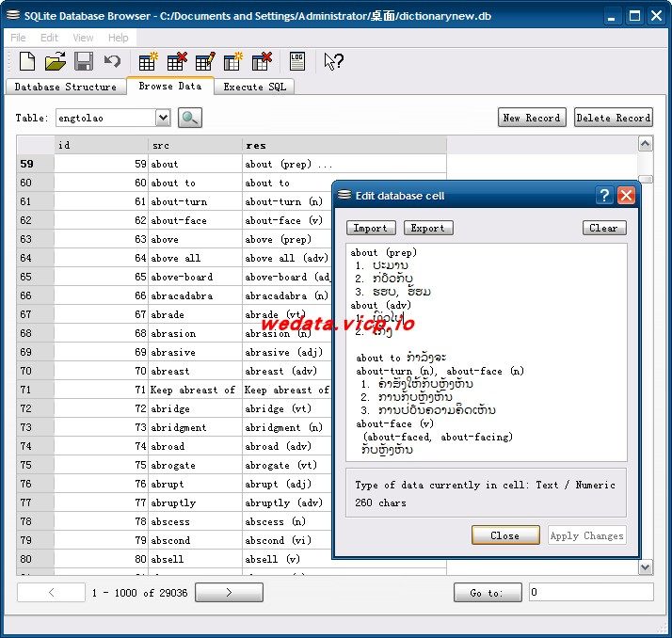Click the src cell 'above-board'

pos(195,277)
